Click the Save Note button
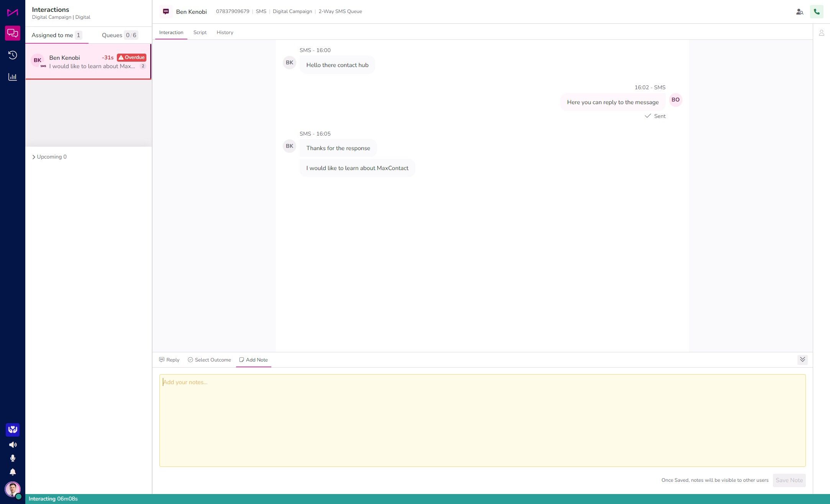The height and width of the screenshot is (504, 830). pos(789,480)
